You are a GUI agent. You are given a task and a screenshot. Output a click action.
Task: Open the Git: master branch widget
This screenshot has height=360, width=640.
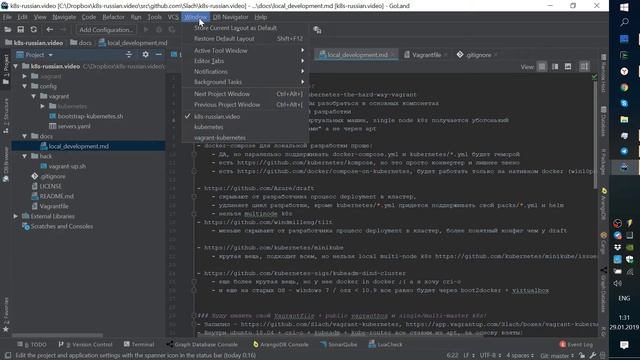(x=557, y=356)
